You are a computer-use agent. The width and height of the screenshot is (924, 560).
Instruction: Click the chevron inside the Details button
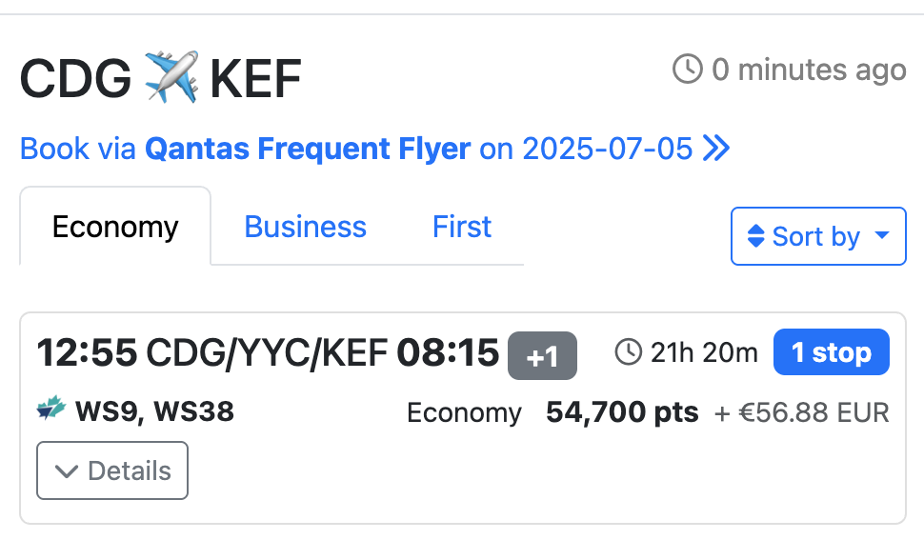click(x=66, y=471)
